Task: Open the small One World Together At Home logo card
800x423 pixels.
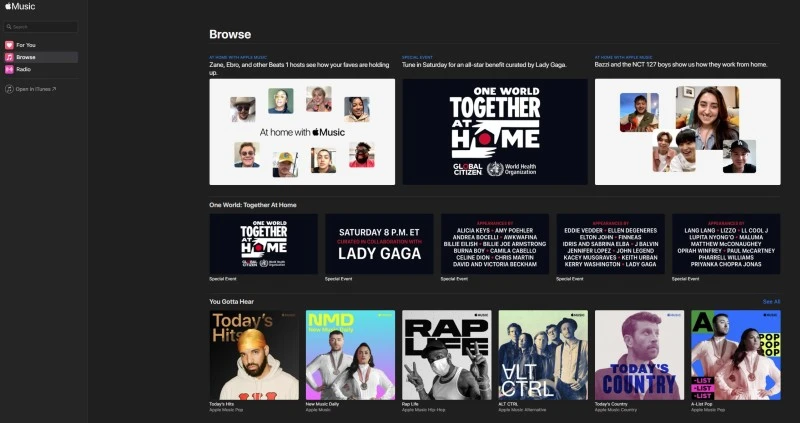Action: [x=263, y=244]
